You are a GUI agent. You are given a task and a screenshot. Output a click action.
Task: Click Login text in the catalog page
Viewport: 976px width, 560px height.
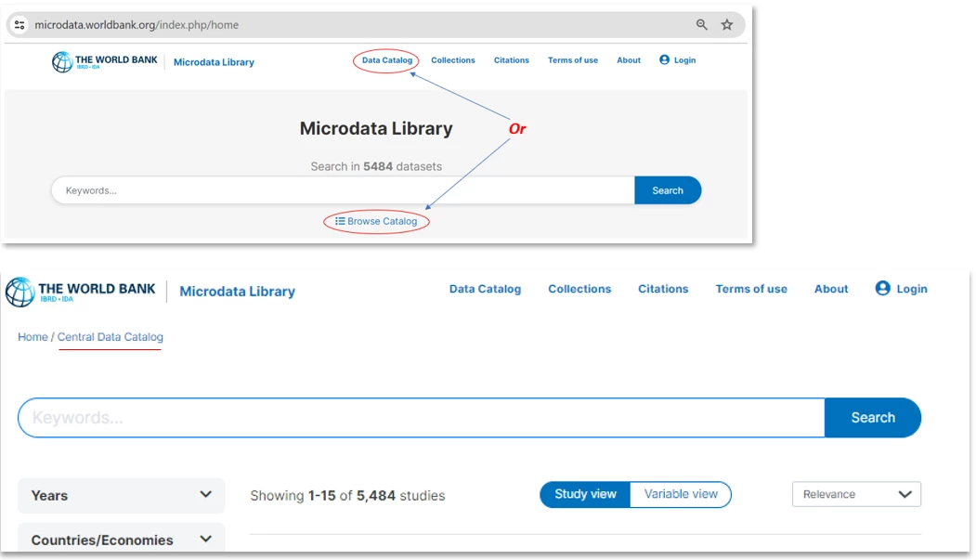912,289
